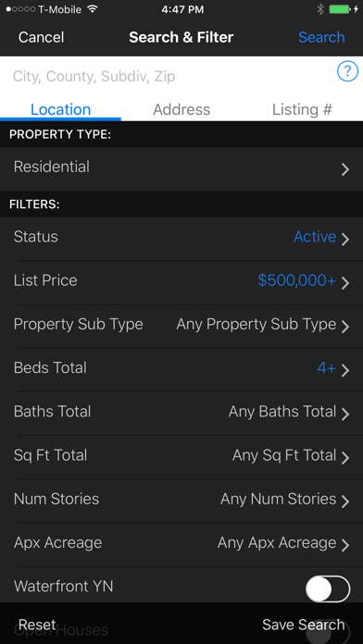
Task: Open Num Stories selector
Action: click(181, 501)
